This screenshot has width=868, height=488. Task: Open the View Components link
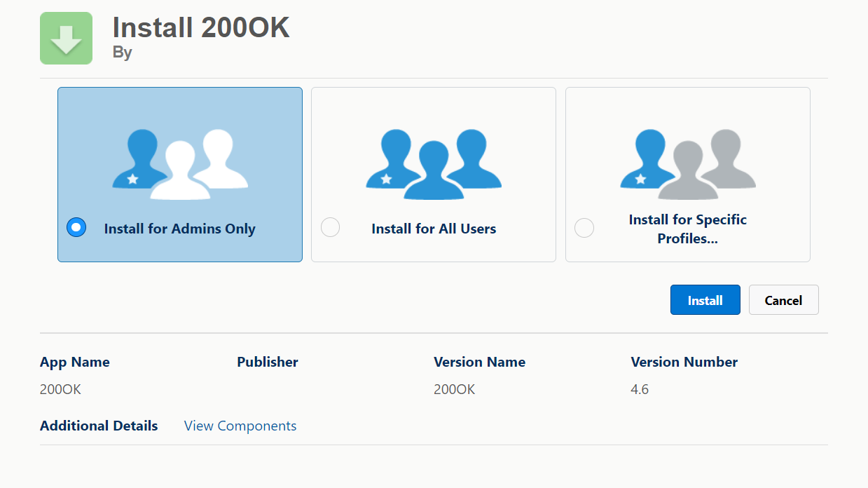click(x=240, y=426)
